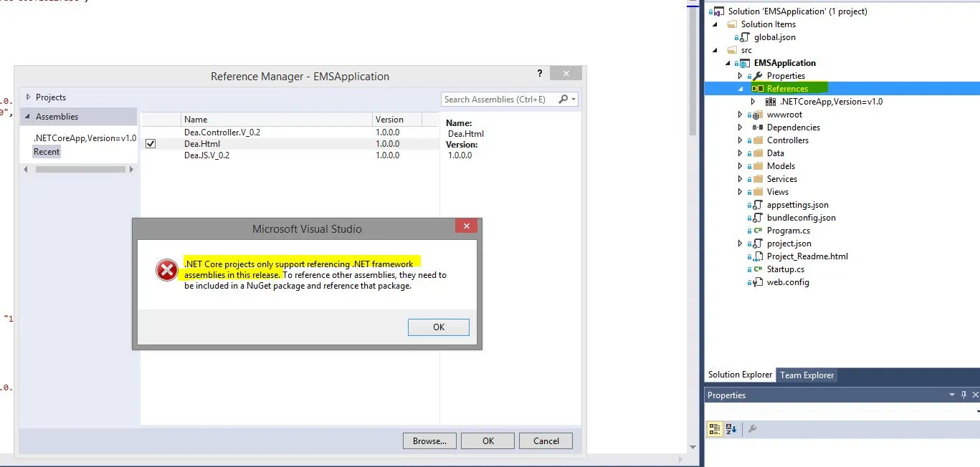Expand the Projects section in Reference Manager

[28, 97]
